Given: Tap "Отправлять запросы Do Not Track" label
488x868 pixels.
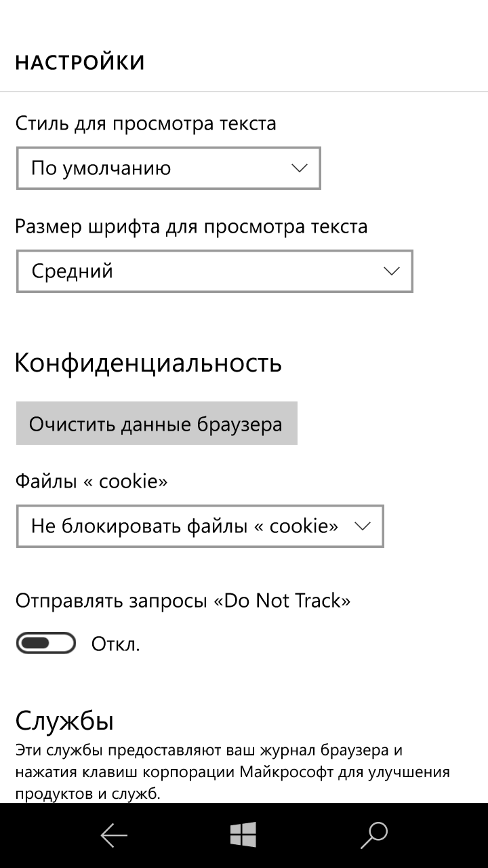Looking at the screenshot, I should (183, 601).
